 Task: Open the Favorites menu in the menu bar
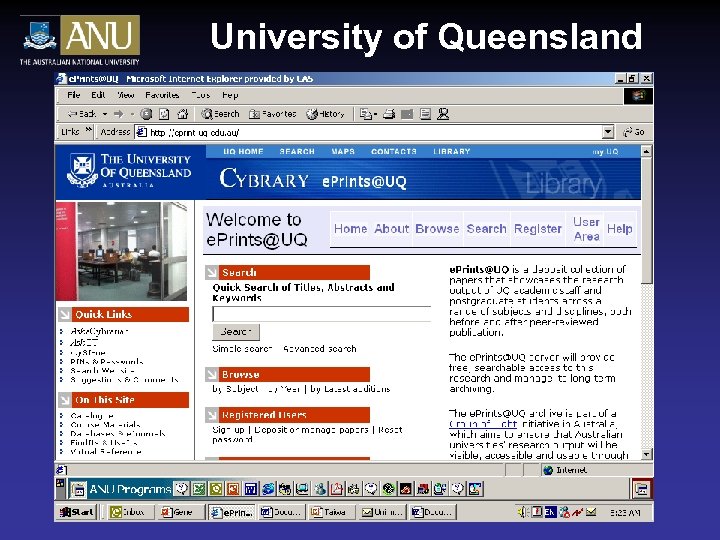point(162,95)
